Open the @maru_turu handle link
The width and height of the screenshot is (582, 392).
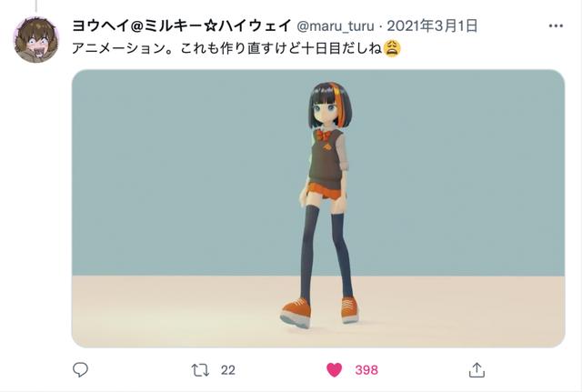[336, 26]
